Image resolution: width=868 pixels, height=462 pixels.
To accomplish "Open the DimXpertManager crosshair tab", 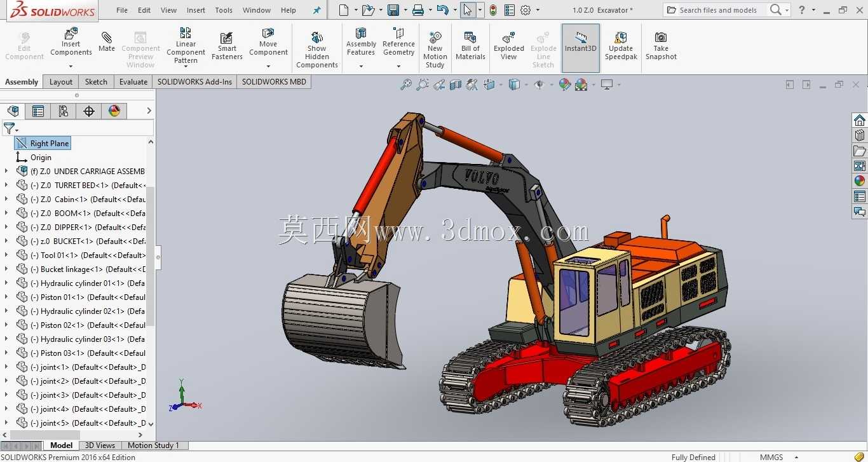I will point(89,111).
